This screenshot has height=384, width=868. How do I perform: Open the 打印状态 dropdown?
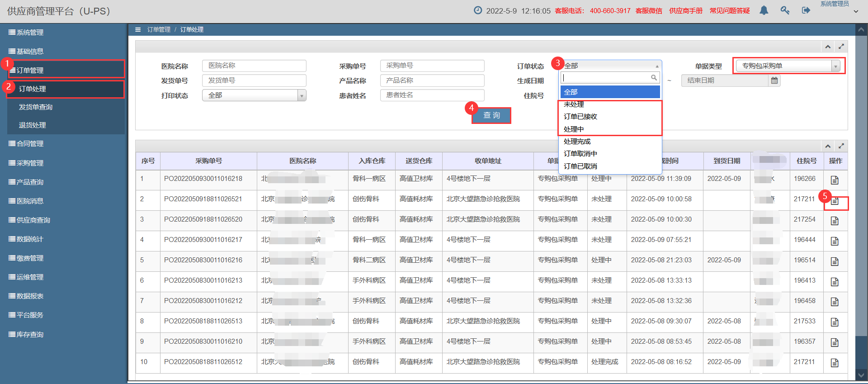pyautogui.click(x=254, y=95)
